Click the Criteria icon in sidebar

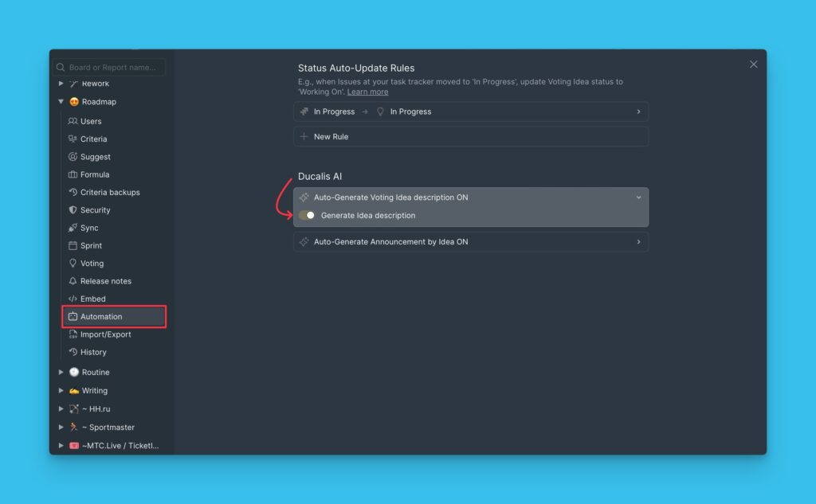[73, 139]
